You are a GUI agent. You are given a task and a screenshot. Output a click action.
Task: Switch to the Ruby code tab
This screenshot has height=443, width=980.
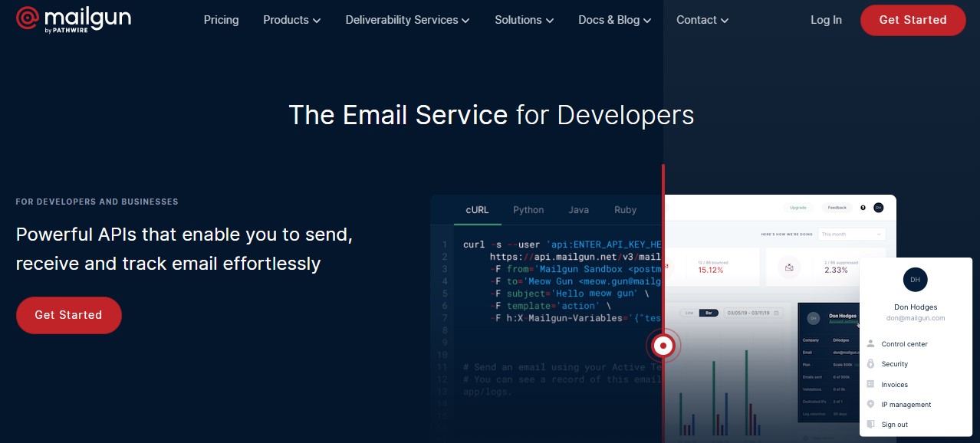[625, 210]
